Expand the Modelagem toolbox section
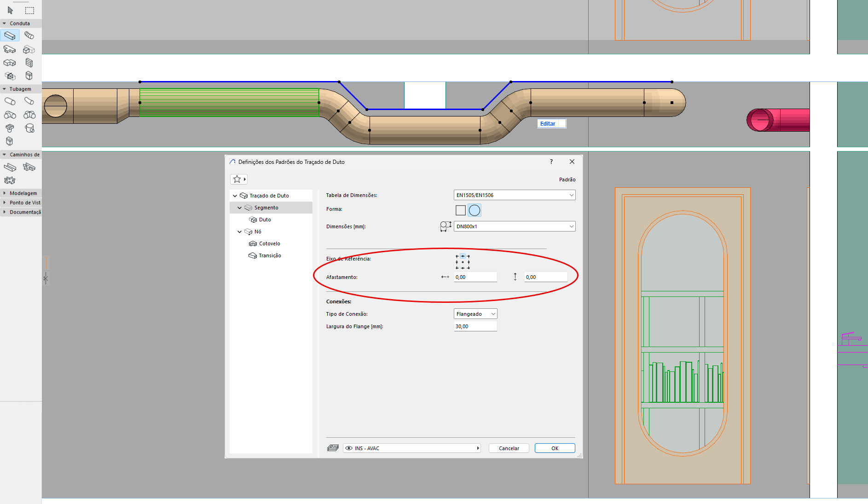This screenshot has height=504, width=868. (x=5, y=193)
